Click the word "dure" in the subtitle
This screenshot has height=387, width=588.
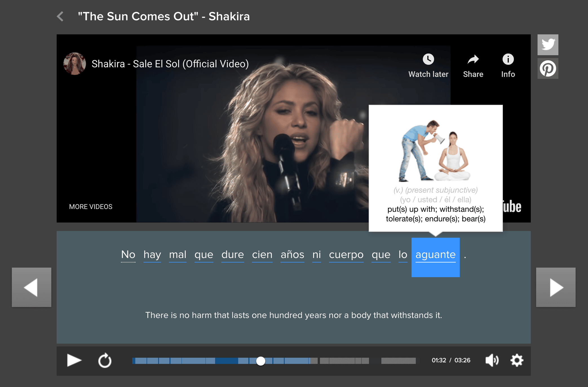pyautogui.click(x=233, y=255)
